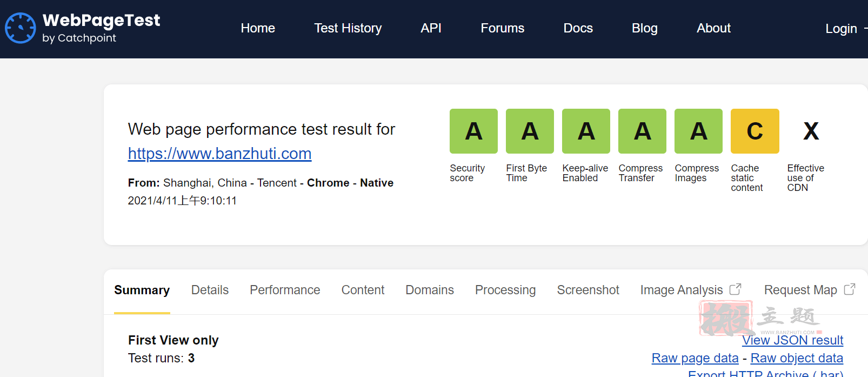Open the Domains tab
Viewport: 868px width, 377px height.
(x=430, y=290)
